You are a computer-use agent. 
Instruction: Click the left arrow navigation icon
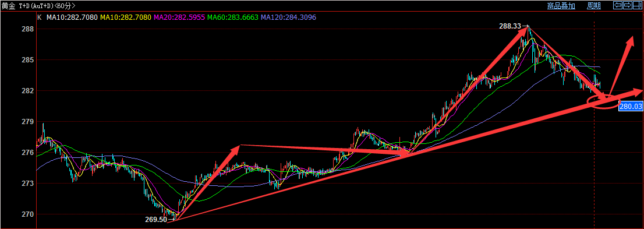point(617,5)
